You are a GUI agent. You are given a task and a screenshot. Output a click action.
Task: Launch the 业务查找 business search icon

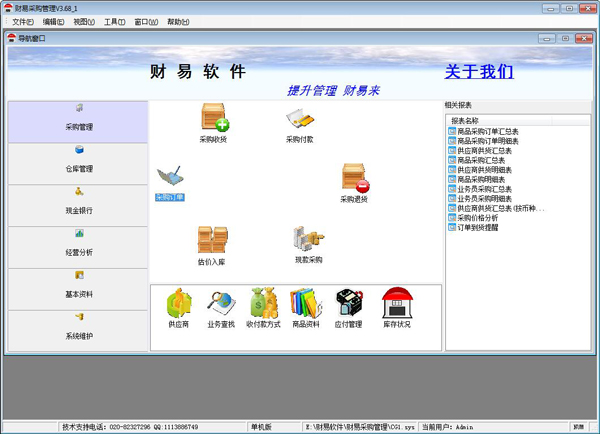coord(221,303)
